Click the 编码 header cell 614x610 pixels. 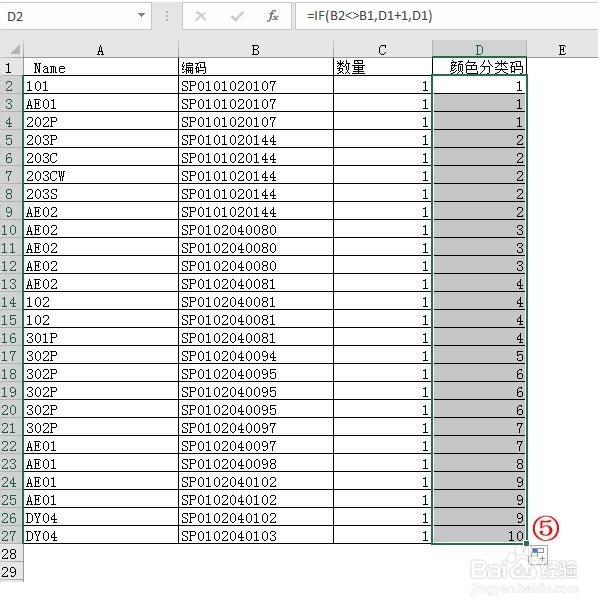point(255,67)
